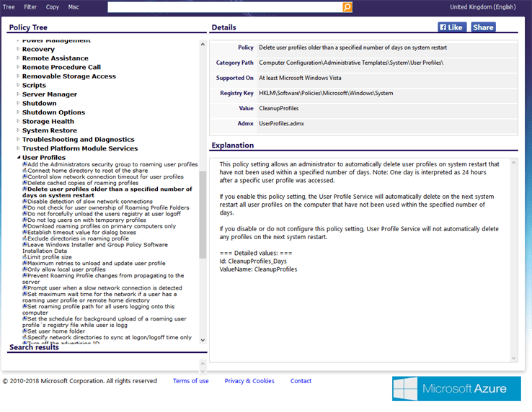Expand the Remote Procedure Call folder
This screenshot has height=412, width=532.
coord(18,67)
